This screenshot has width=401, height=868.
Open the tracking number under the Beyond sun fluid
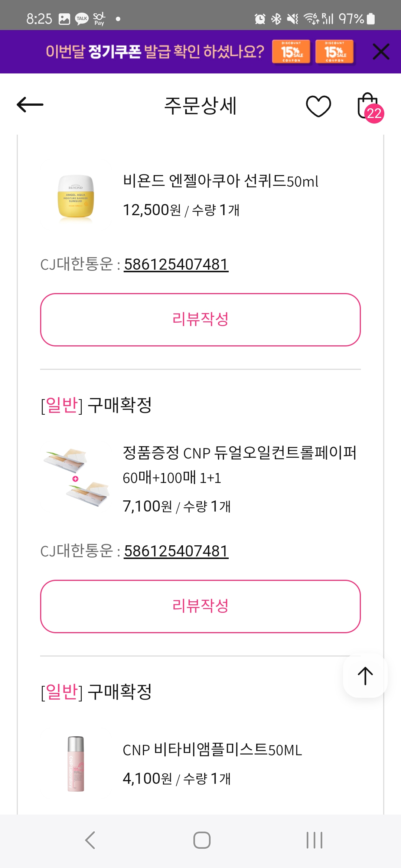pos(176,264)
